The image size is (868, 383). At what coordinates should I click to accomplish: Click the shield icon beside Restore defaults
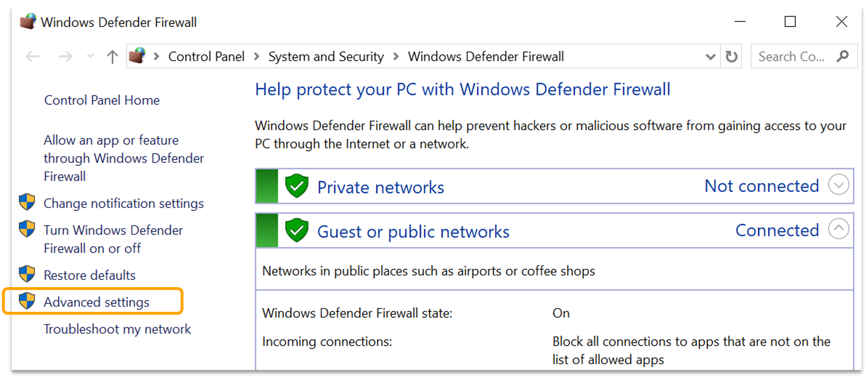pyautogui.click(x=27, y=274)
